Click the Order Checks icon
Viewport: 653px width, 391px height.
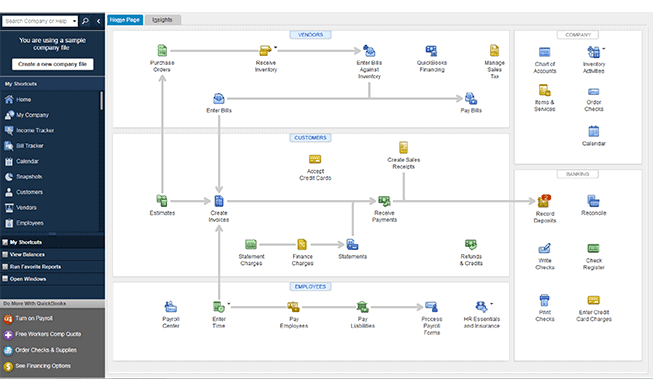[593, 92]
